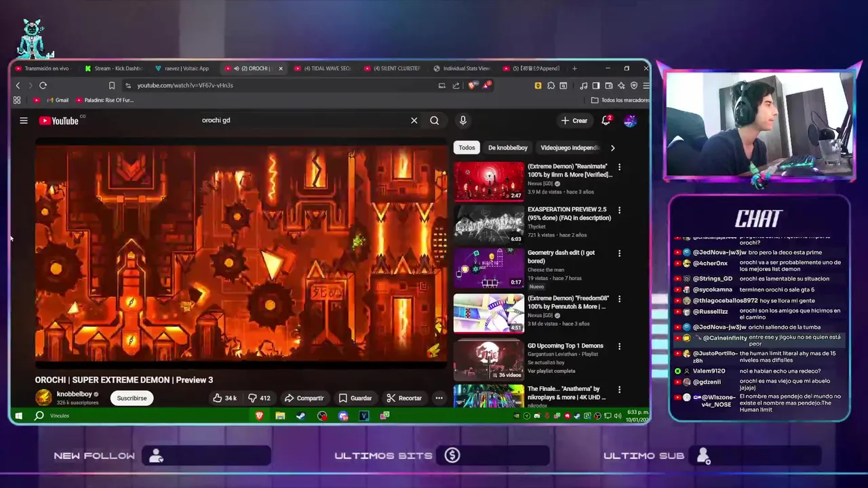Screen dimensions: 868x488
Task: Click the YouTube search magnifier button
Action: pyautogui.click(x=435, y=121)
